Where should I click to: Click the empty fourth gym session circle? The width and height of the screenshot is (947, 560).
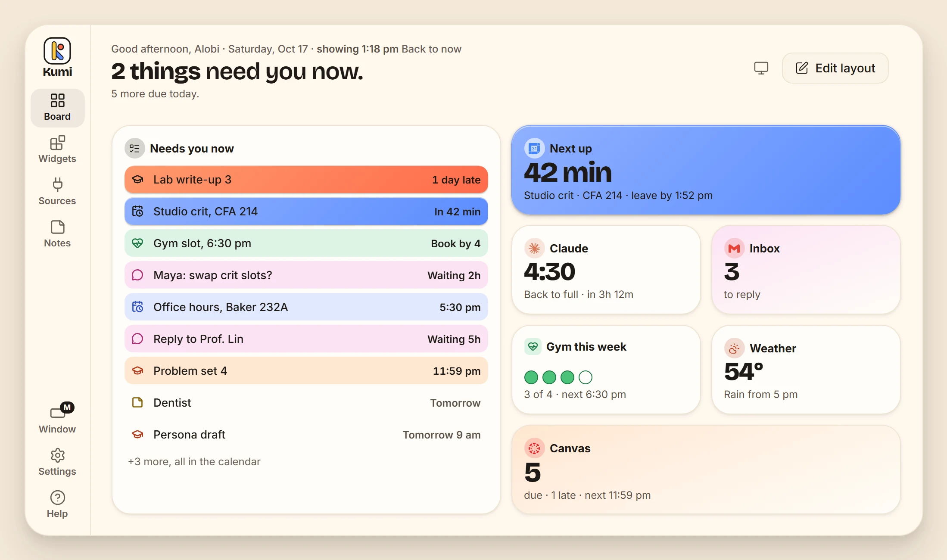pyautogui.click(x=586, y=377)
